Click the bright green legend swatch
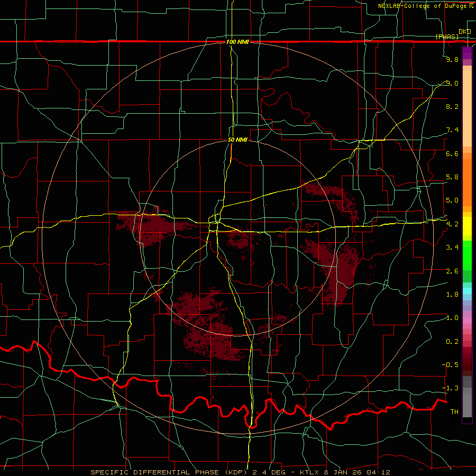The width and height of the screenshot is (476, 476). [467, 255]
